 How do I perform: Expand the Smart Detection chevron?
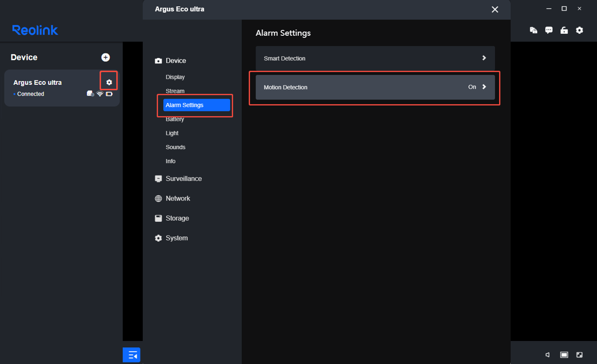pos(484,58)
